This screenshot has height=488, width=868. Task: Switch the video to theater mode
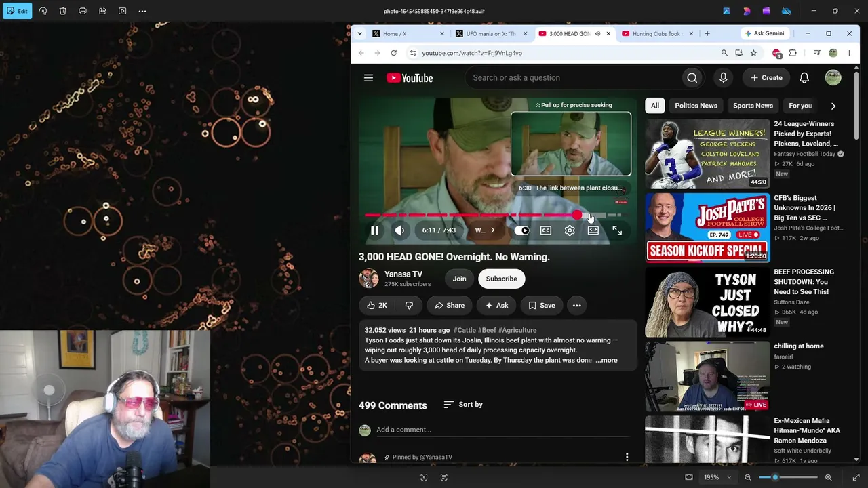pyautogui.click(x=593, y=230)
